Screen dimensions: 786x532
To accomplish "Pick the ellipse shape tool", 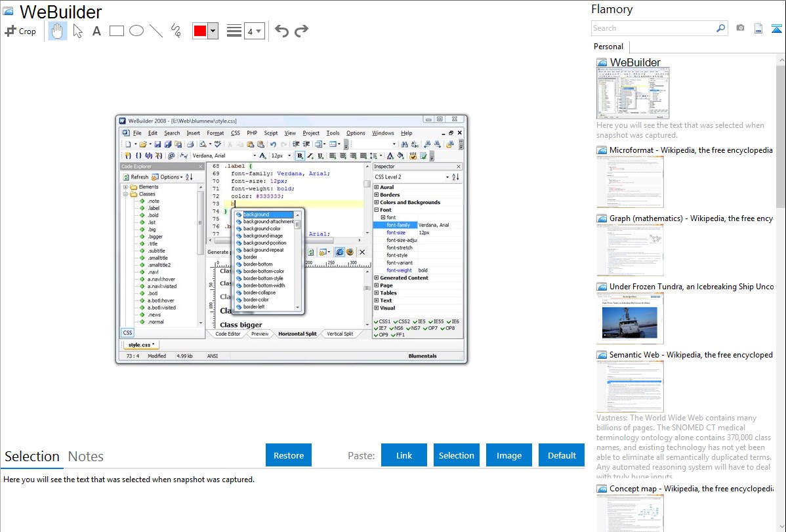I will pyautogui.click(x=136, y=31).
